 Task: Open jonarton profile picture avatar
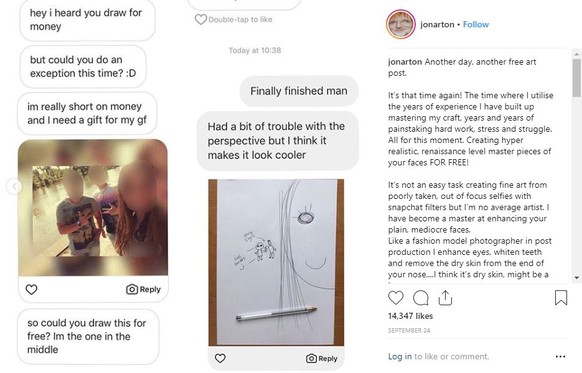coord(401,24)
